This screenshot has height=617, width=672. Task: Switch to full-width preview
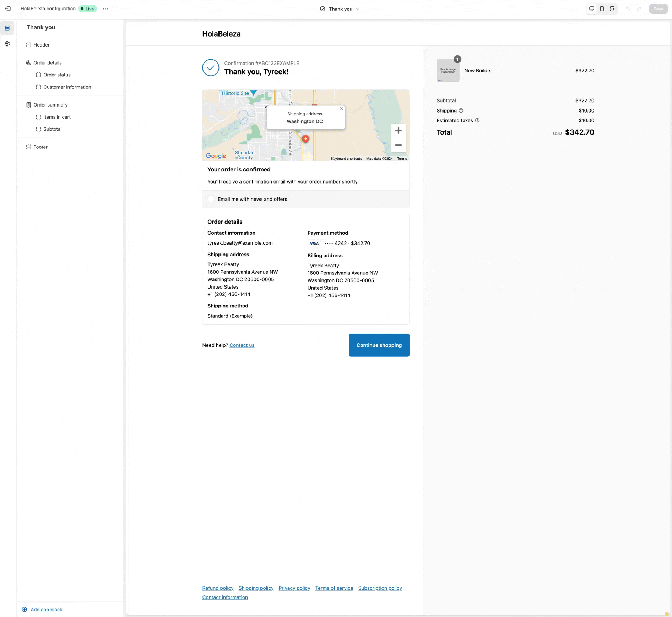pyautogui.click(x=612, y=9)
